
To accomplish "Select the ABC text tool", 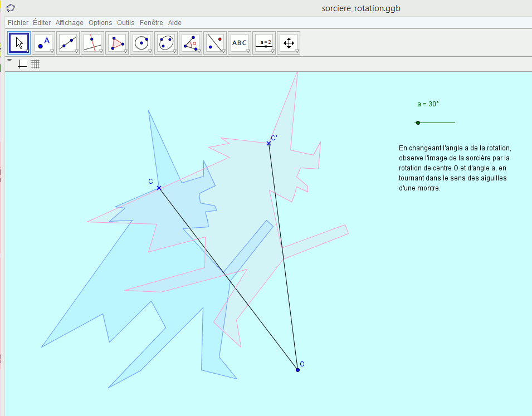I will pyautogui.click(x=239, y=42).
